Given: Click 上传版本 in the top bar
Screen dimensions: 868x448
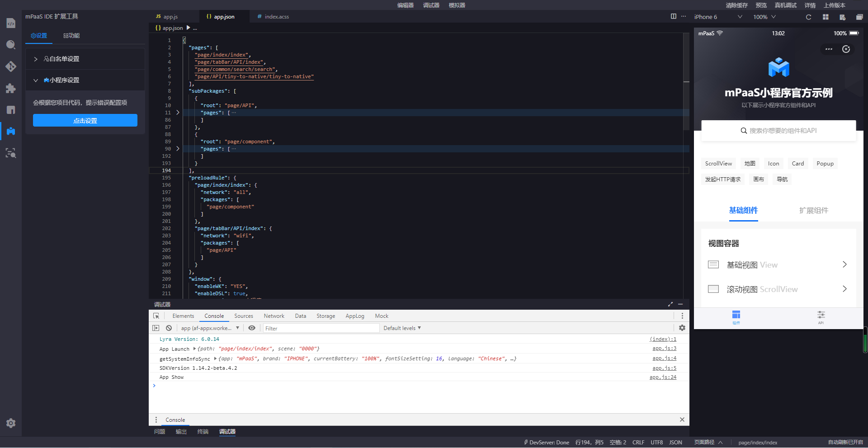Looking at the screenshot, I should [834, 5].
